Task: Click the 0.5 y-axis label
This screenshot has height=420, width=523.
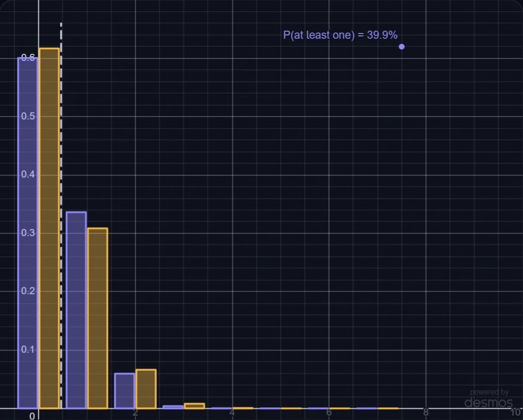Action: tap(28, 116)
